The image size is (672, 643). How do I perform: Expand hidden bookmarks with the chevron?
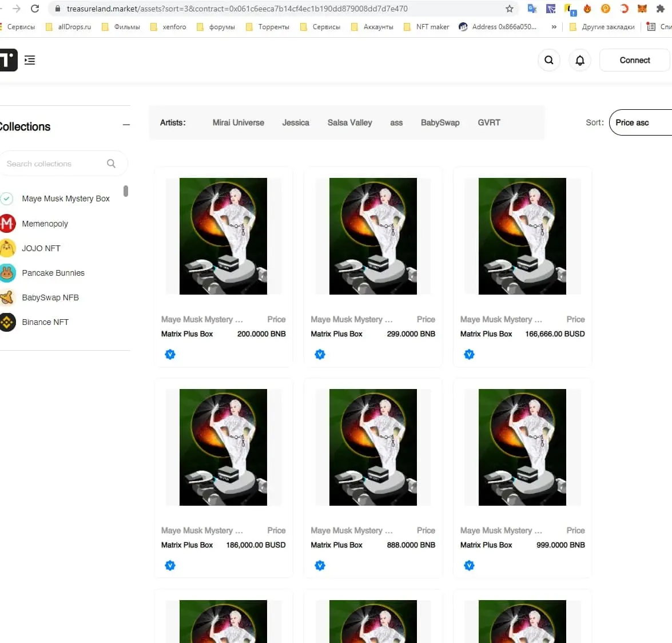click(x=554, y=26)
